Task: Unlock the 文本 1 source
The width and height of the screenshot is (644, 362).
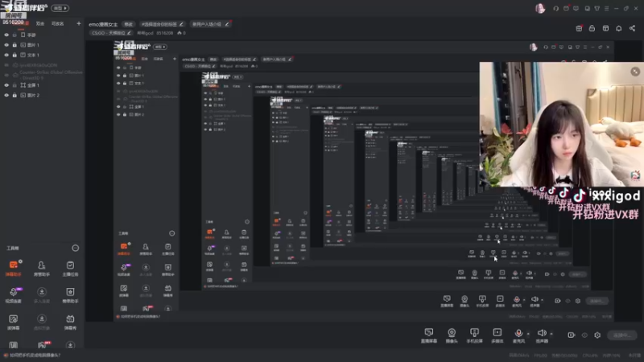Action: coord(14,55)
